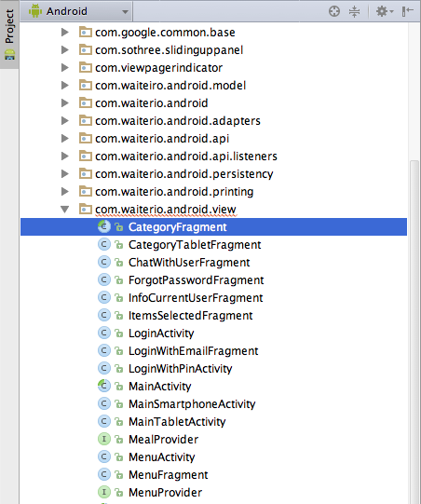Open the settings gear menu
Viewport: 421px width, 504px height.
pyautogui.click(x=385, y=11)
